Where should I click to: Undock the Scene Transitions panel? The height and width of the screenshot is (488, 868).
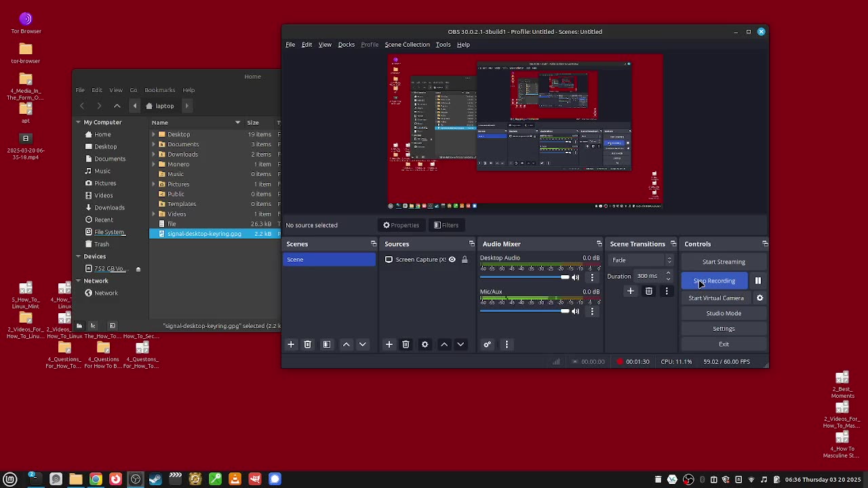point(673,244)
